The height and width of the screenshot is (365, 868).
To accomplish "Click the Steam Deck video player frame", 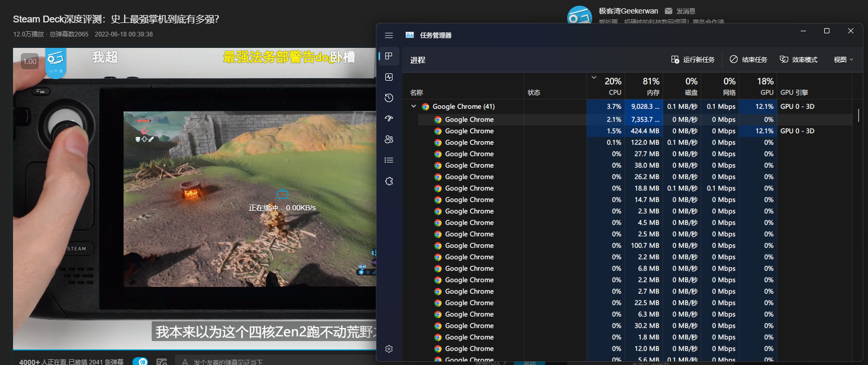I will click(194, 198).
